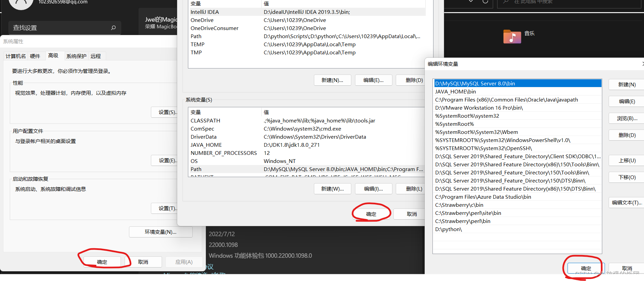Select the OS system variable row
644x281 pixels.
coord(307,161)
